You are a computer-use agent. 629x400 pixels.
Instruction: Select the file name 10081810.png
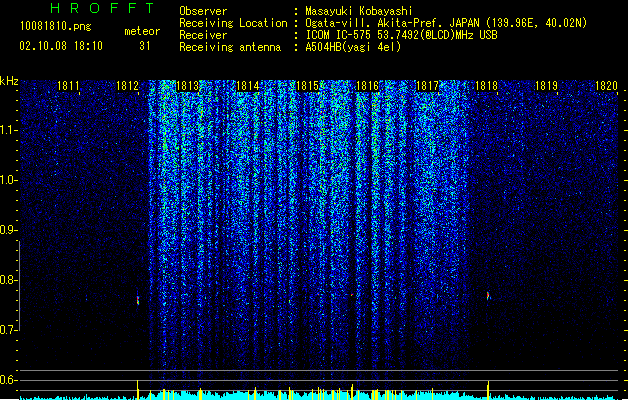pos(55,27)
